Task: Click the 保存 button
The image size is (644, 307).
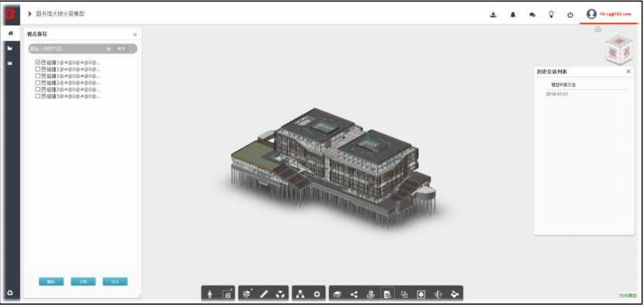Action: point(115,281)
